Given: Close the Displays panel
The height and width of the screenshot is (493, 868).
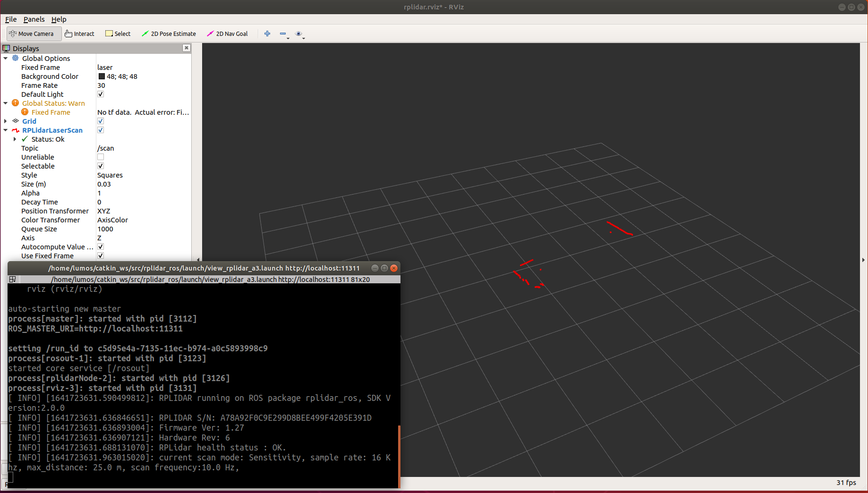Looking at the screenshot, I should tap(187, 48).
